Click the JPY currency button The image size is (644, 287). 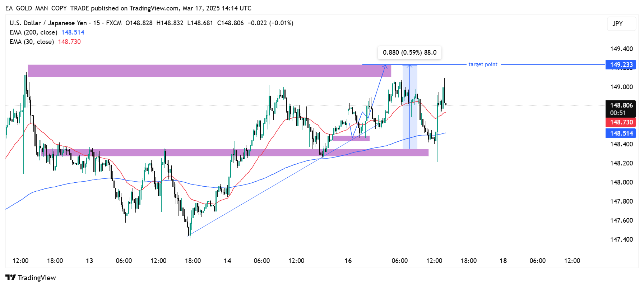point(621,24)
